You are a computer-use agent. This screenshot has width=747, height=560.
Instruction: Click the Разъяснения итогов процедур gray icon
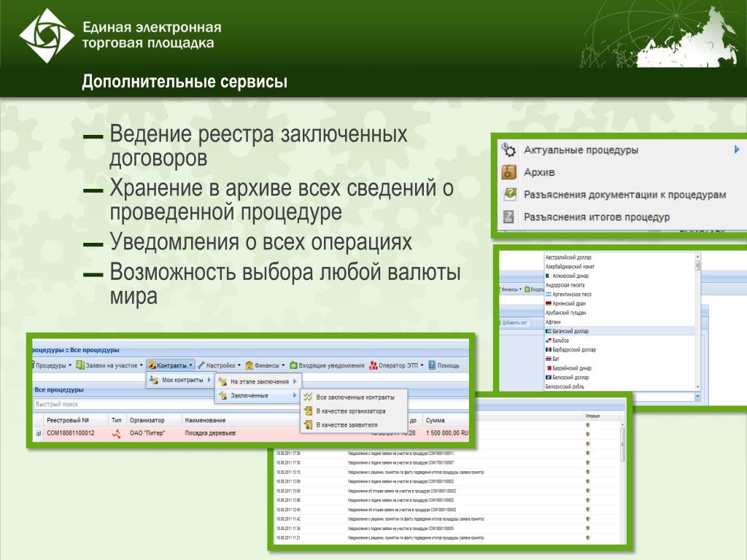[508, 217]
